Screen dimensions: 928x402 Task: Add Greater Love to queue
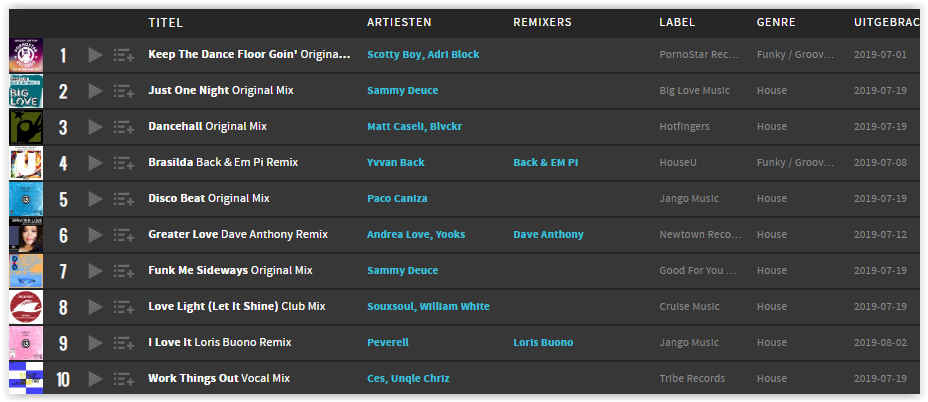pyautogui.click(x=124, y=235)
